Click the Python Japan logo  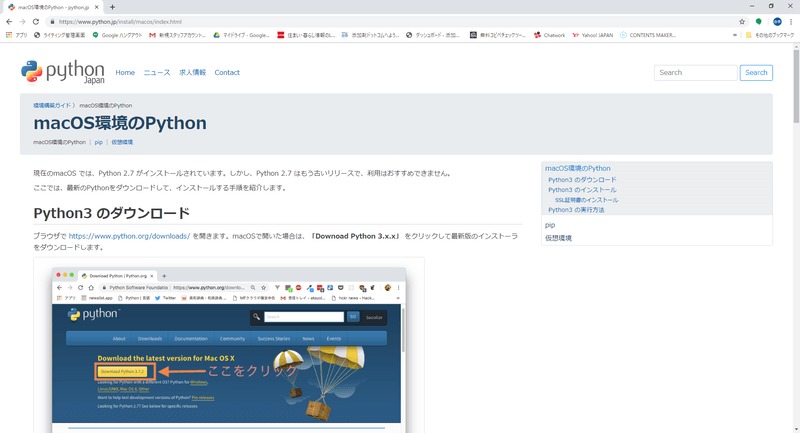click(x=63, y=72)
